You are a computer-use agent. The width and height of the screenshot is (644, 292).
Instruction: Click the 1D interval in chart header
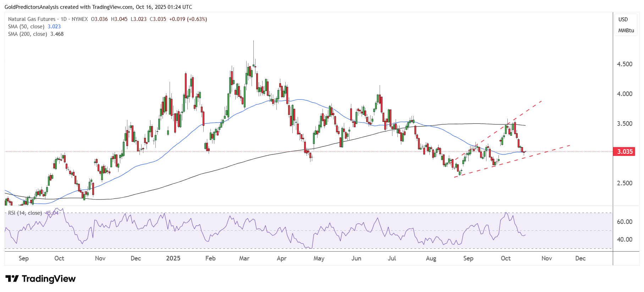click(x=64, y=19)
